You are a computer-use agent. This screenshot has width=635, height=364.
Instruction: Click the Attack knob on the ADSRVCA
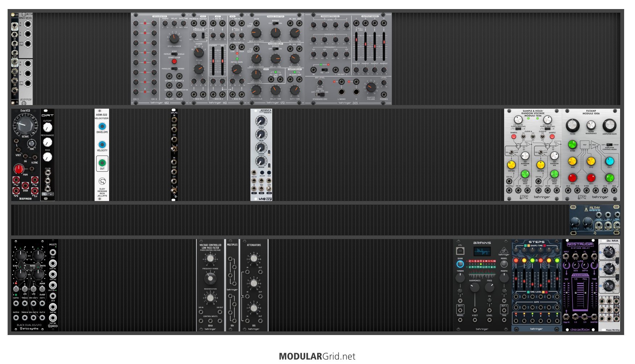pos(261,121)
